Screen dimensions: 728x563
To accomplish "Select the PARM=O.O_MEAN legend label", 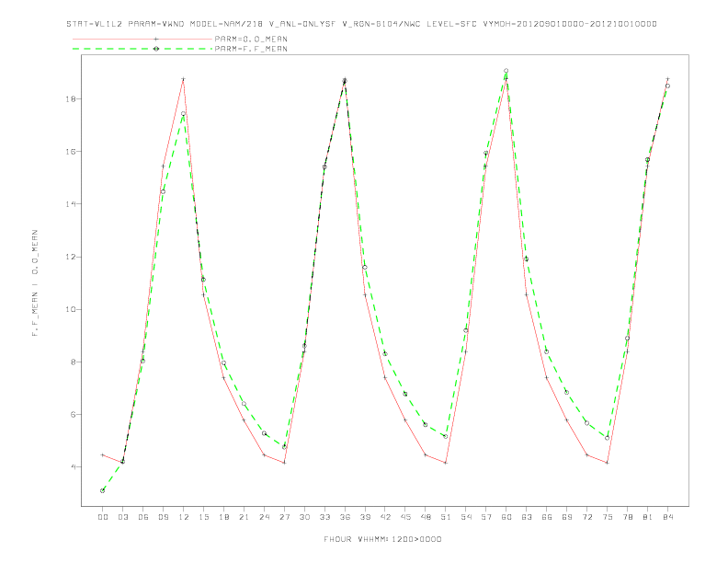I will 251,39.
